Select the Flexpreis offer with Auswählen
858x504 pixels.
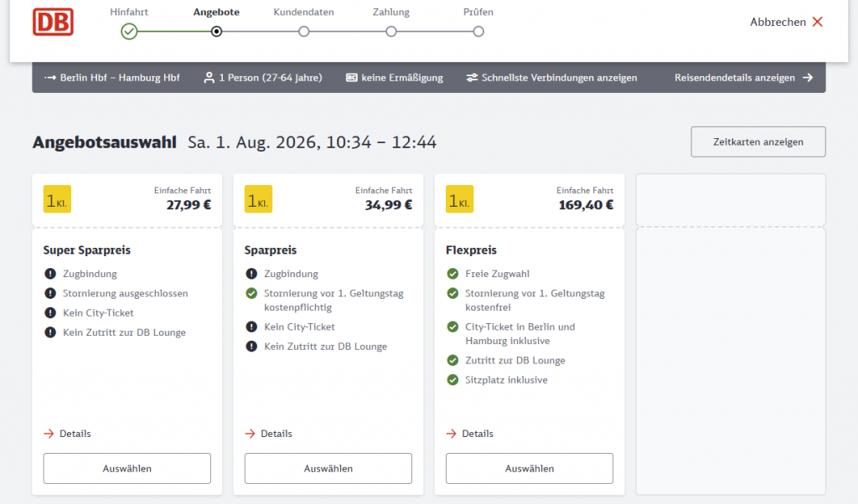point(530,469)
